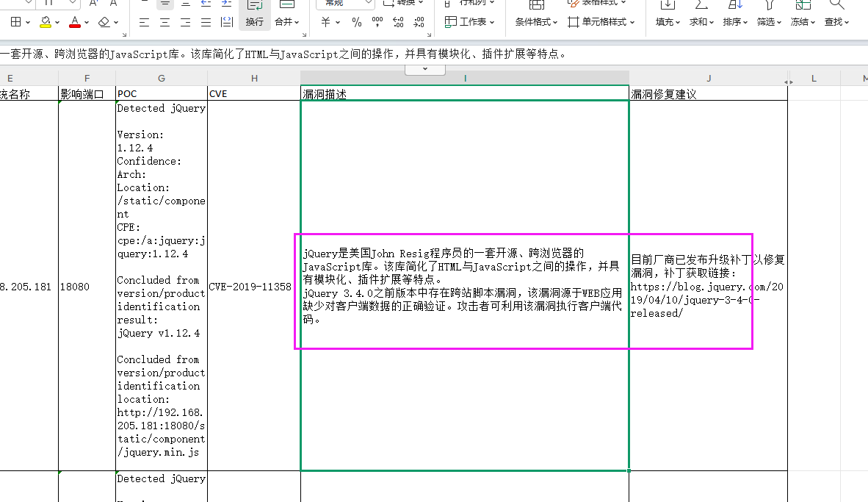The image size is (868, 502).
Task: Click the increase decimal places icon
Action: point(398,22)
